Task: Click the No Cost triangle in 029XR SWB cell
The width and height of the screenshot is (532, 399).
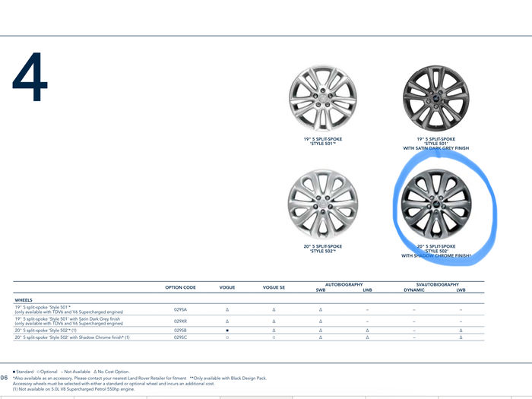Action: (x=320, y=321)
